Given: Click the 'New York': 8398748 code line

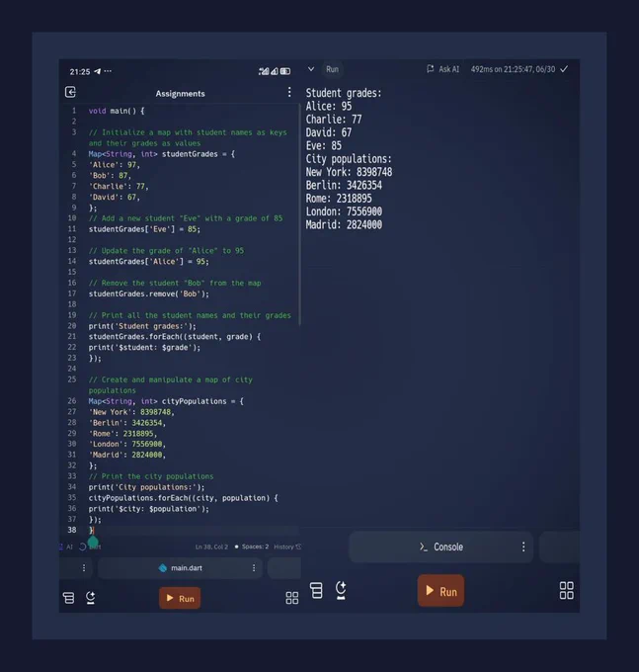Looking at the screenshot, I should pos(131,412).
